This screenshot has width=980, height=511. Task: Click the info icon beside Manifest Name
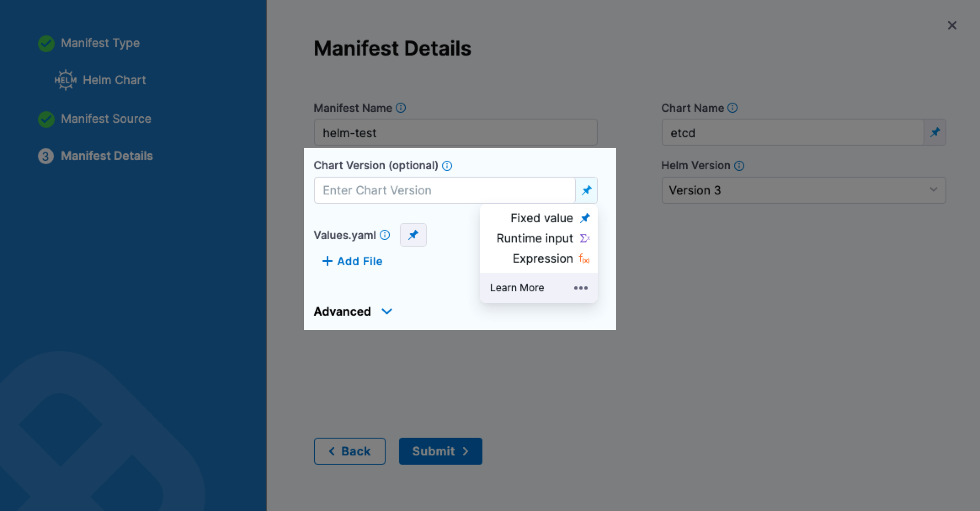tap(401, 108)
